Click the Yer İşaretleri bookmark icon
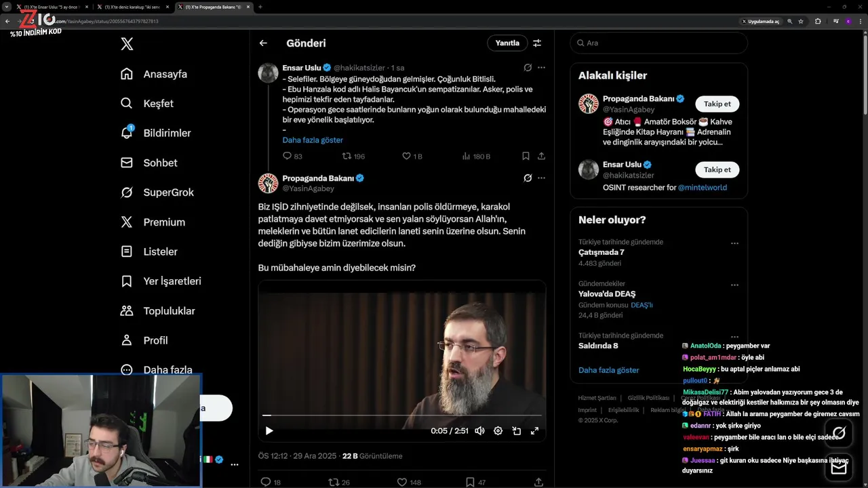868x488 pixels. [127, 281]
